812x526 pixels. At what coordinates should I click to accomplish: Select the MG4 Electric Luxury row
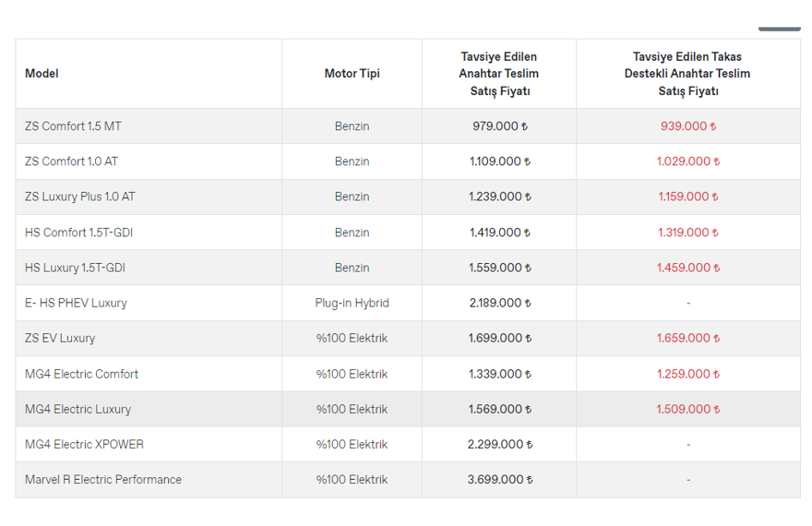pos(78,409)
